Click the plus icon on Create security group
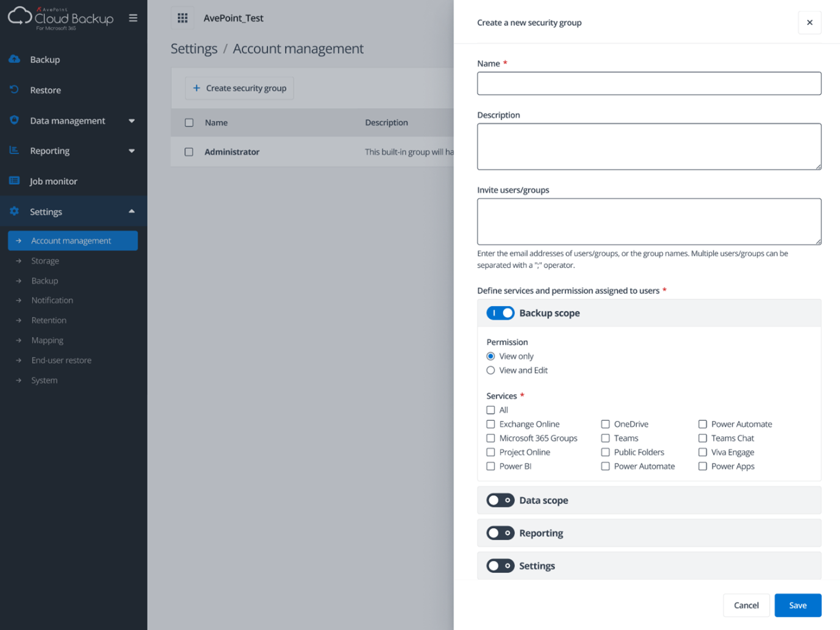The image size is (840, 630). tap(196, 88)
